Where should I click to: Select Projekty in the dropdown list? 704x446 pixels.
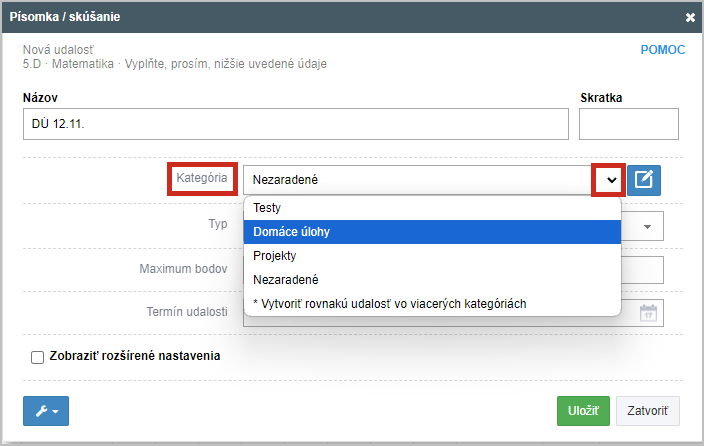point(432,256)
